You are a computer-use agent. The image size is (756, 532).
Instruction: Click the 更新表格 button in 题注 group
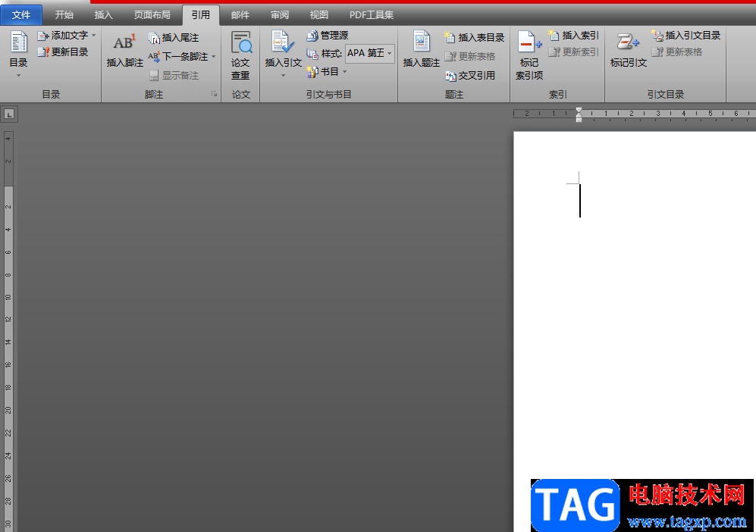[x=470, y=56]
